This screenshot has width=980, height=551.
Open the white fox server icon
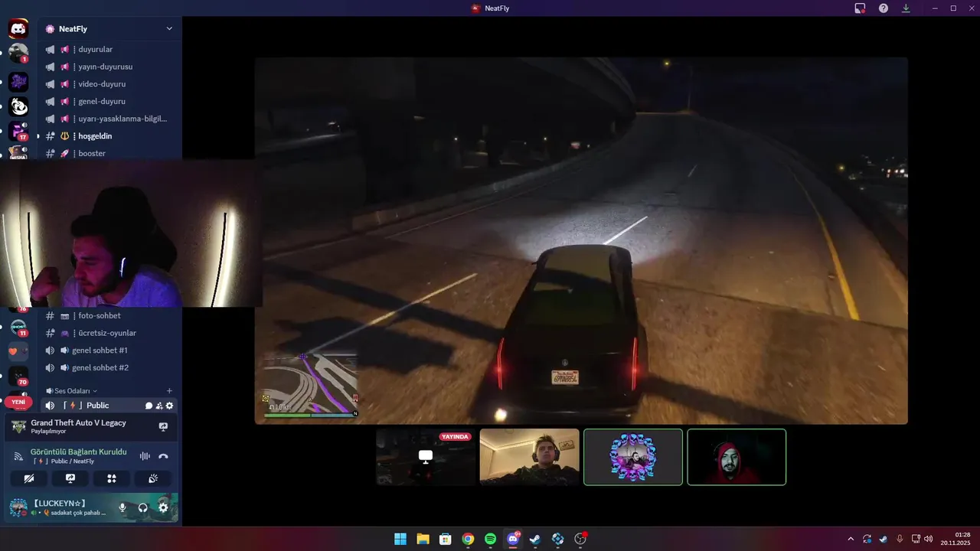point(18,107)
